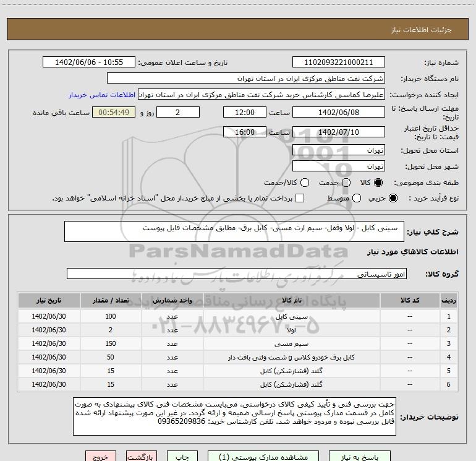Click the لولا item name

291,330
